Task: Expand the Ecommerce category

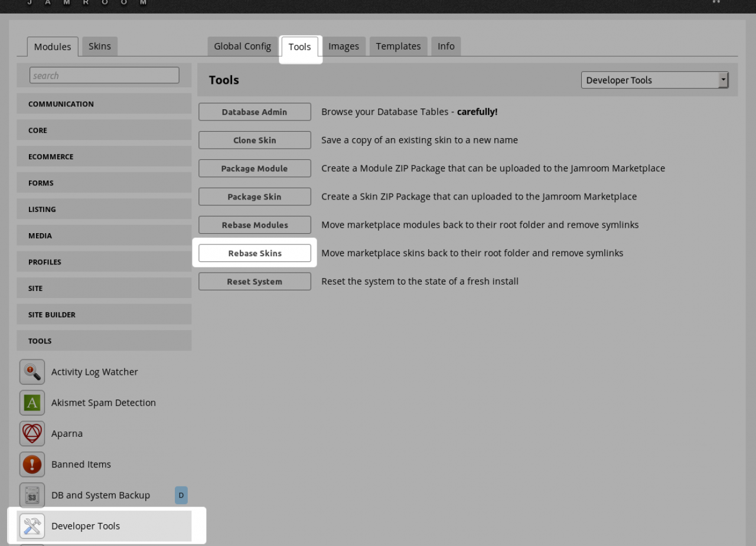Action: point(104,156)
